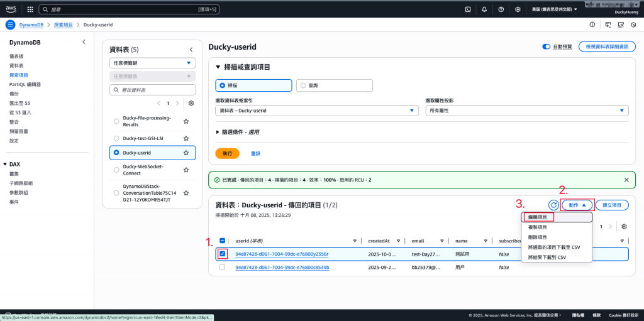Toggle the blue hamburger navigation menu
This screenshot has height=321, width=644.
(x=10, y=24)
